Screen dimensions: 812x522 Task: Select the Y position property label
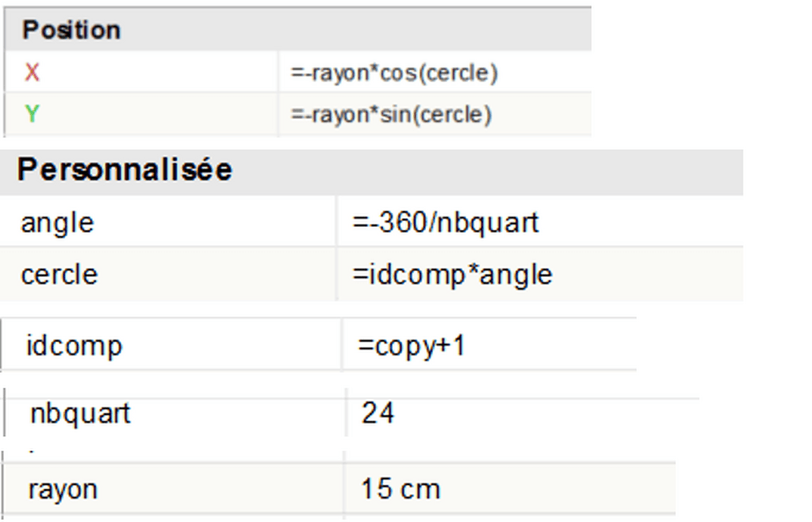pyautogui.click(x=32, y=115)
